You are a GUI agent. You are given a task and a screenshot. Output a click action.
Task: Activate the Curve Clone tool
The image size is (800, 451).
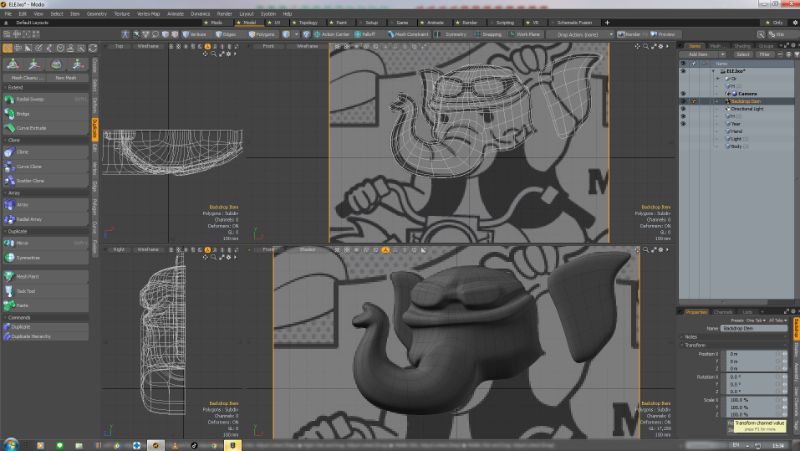click(x=45, y=166)
